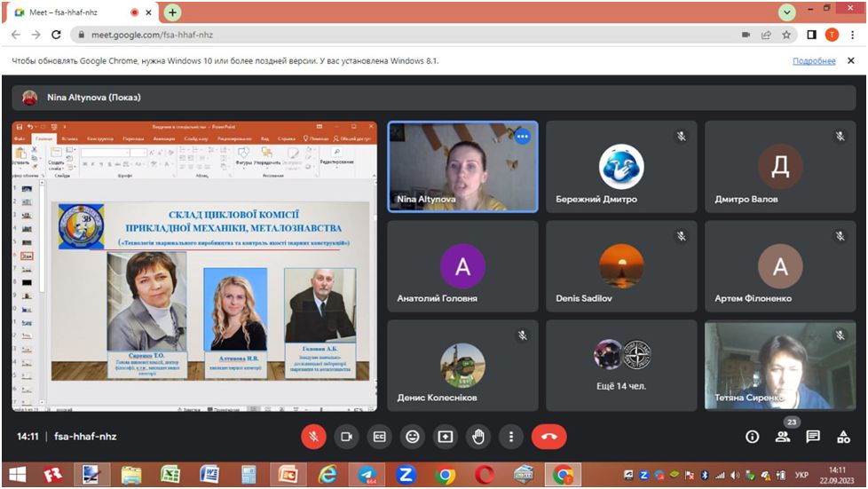Toggle the camera button
The width and height of the screenshot is (868, 489).
[x=346, y=437]
